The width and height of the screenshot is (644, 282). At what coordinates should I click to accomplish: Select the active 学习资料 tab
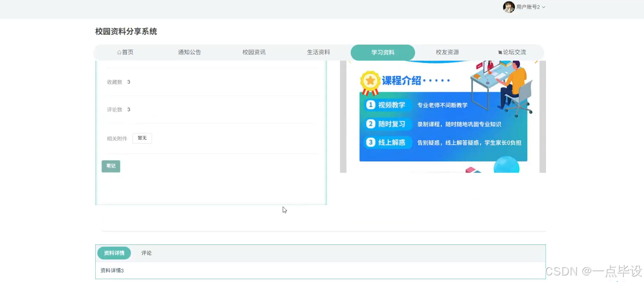pyautogui.click(x=383, y=53)
